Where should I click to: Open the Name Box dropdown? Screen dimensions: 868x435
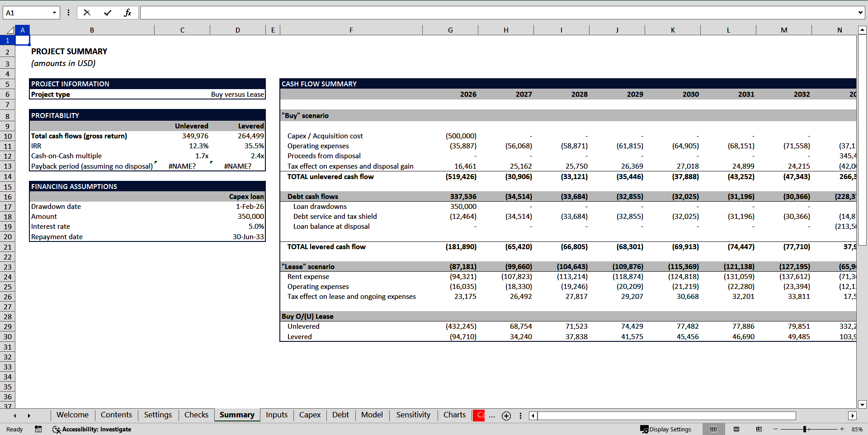(x=54, y=13)
